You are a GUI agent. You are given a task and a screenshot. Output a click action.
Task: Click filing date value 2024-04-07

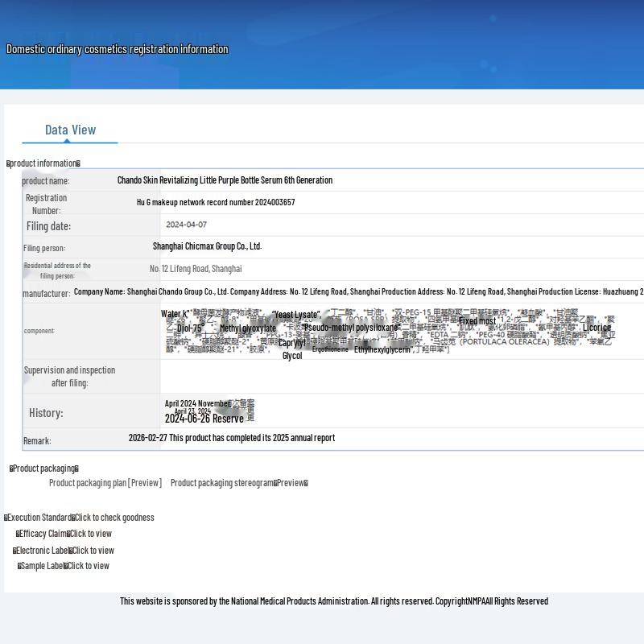(x=186, y=225)
